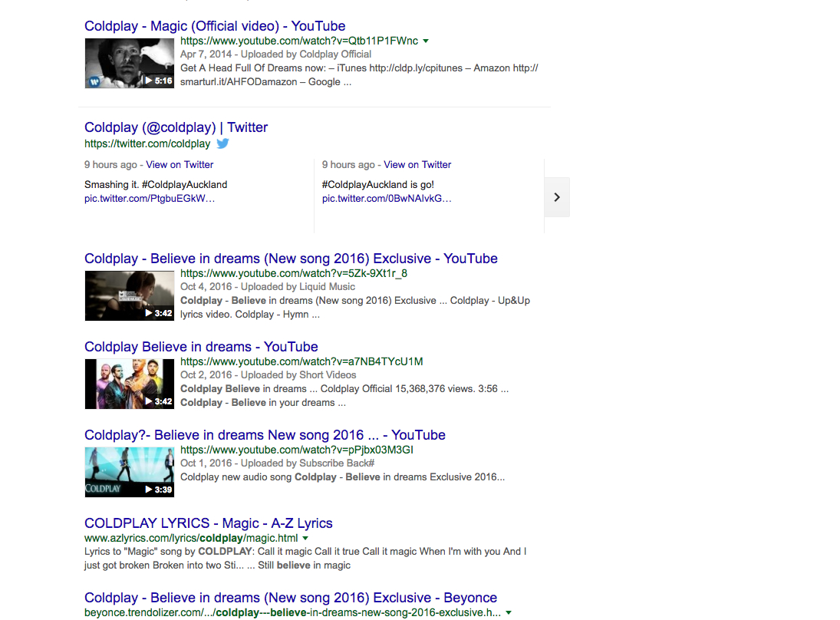Open the Coldplay (@coldplay) Twitter result

pos(176,127)
